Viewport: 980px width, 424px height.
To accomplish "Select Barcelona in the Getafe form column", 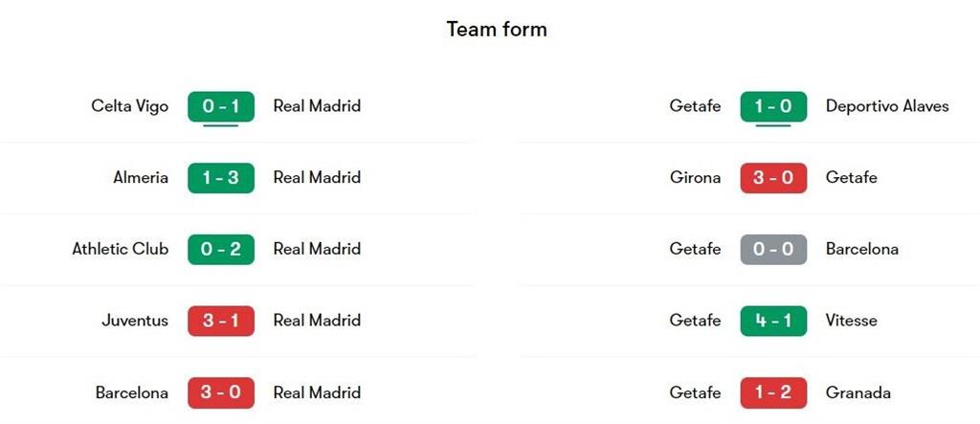I will point(862,249).
